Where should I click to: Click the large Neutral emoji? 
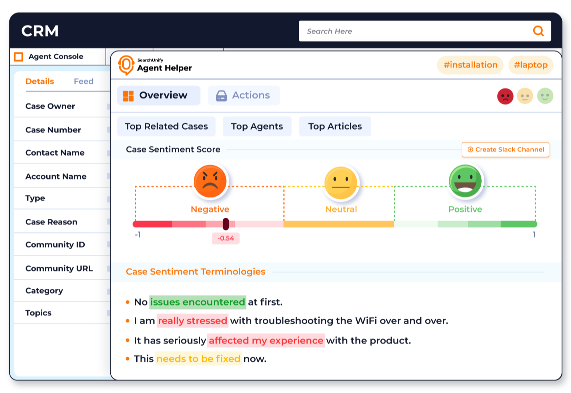341,183
